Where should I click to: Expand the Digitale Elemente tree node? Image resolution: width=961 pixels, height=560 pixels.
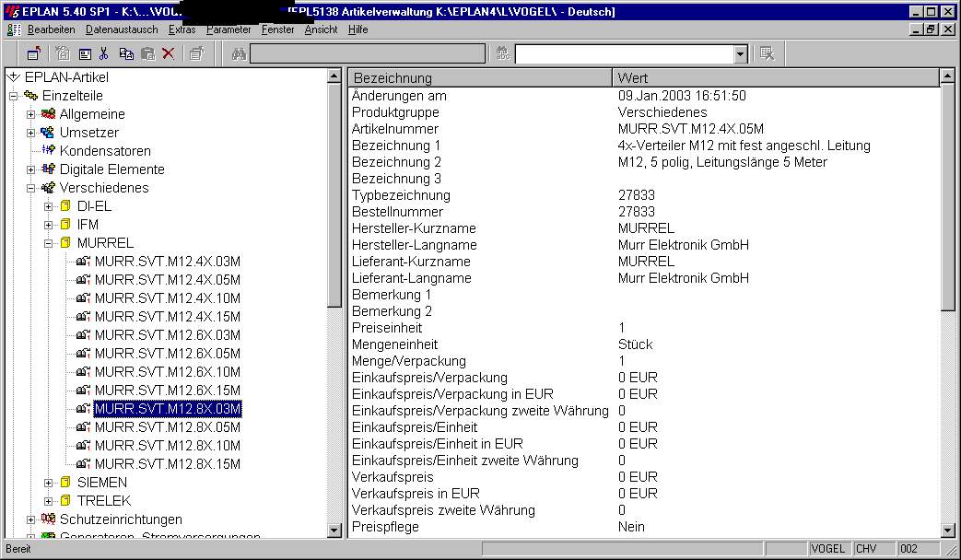tap(30, 169)
